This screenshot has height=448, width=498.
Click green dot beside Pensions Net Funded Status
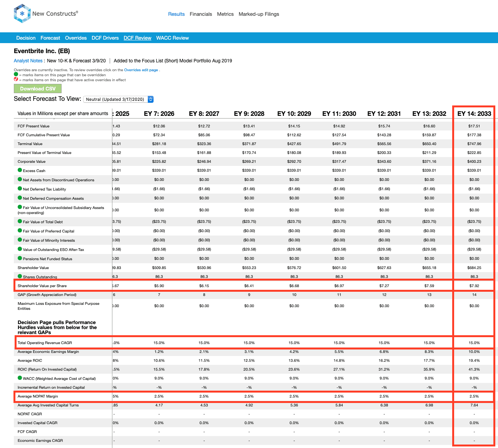[20, 258]
